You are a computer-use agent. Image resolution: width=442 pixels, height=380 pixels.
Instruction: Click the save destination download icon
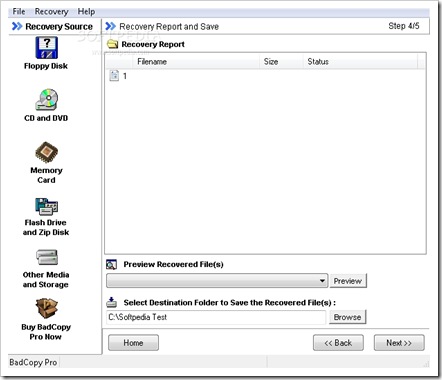(x=111, y=302)
